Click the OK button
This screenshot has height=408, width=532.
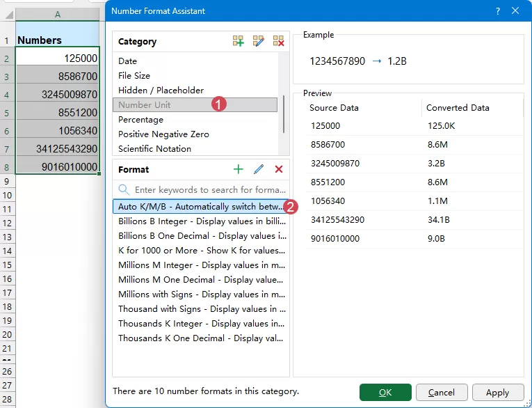[x=385, y=393]
